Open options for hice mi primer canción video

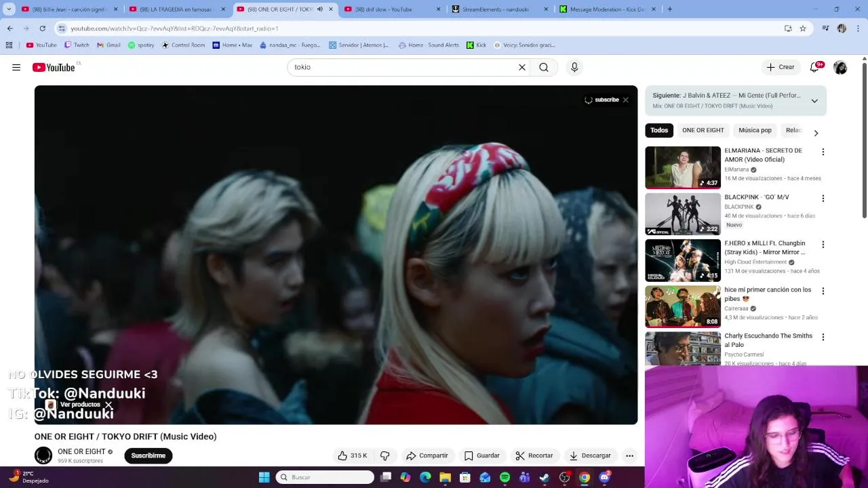pyautogui.click(x=823, y=291)
